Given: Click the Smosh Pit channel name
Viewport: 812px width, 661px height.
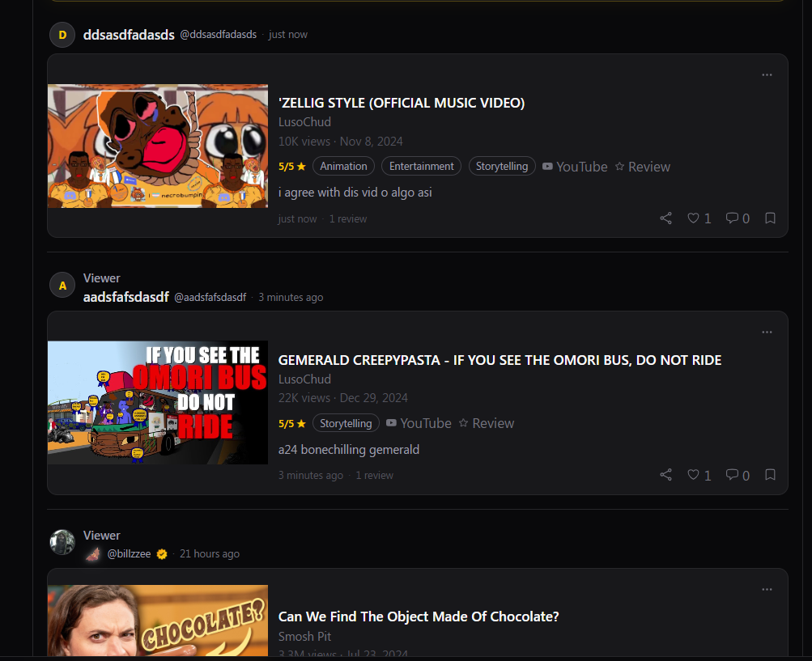Looking at the screenshot, I should 304,637.
